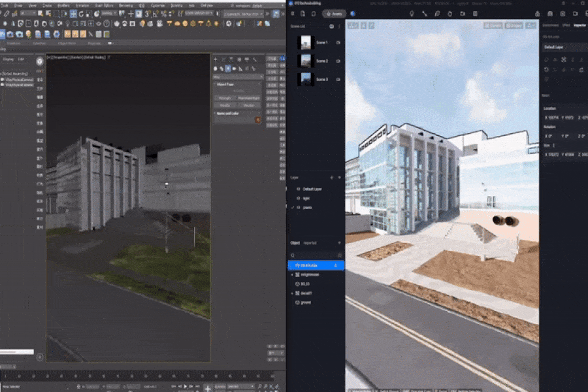This screenshot has height=392, width=588.
Task: Click the Location X value field
Action: pyautogui.click(x=551, y=118)
